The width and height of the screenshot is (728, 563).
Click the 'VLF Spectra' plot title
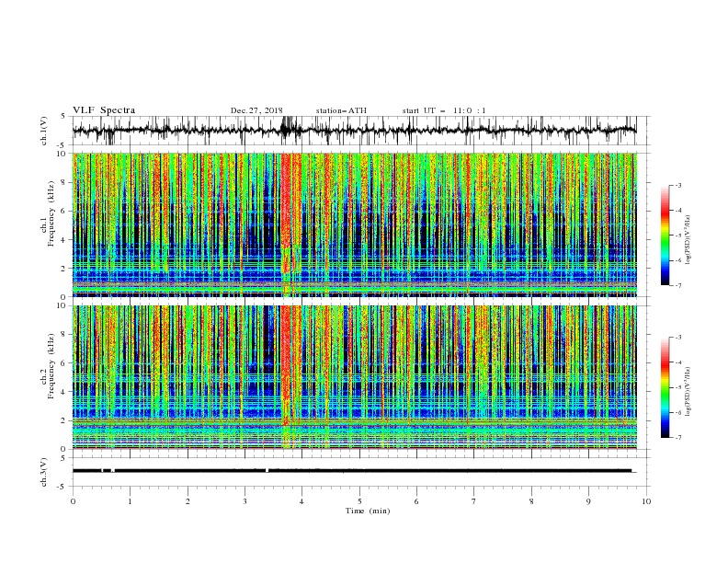104,110
